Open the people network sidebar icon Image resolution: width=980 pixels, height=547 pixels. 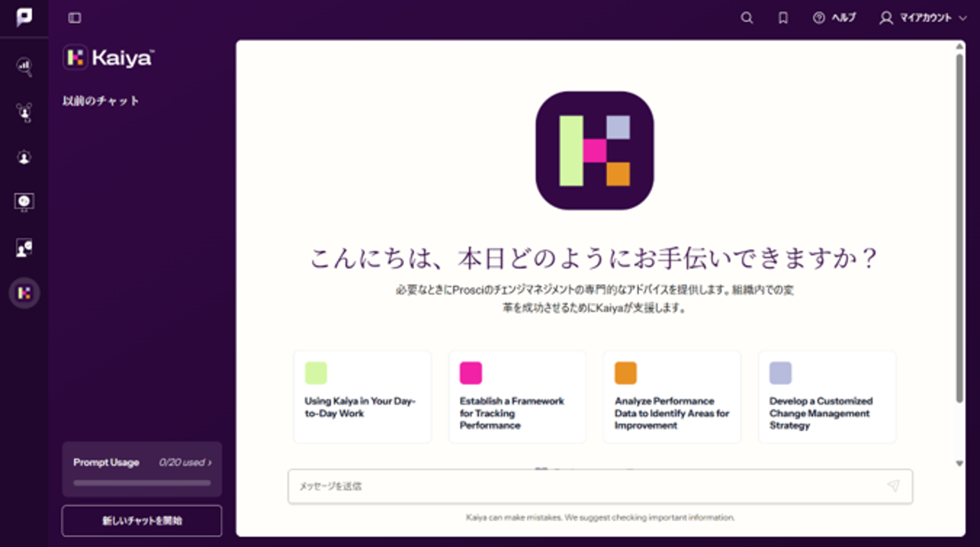coord(24,112)
